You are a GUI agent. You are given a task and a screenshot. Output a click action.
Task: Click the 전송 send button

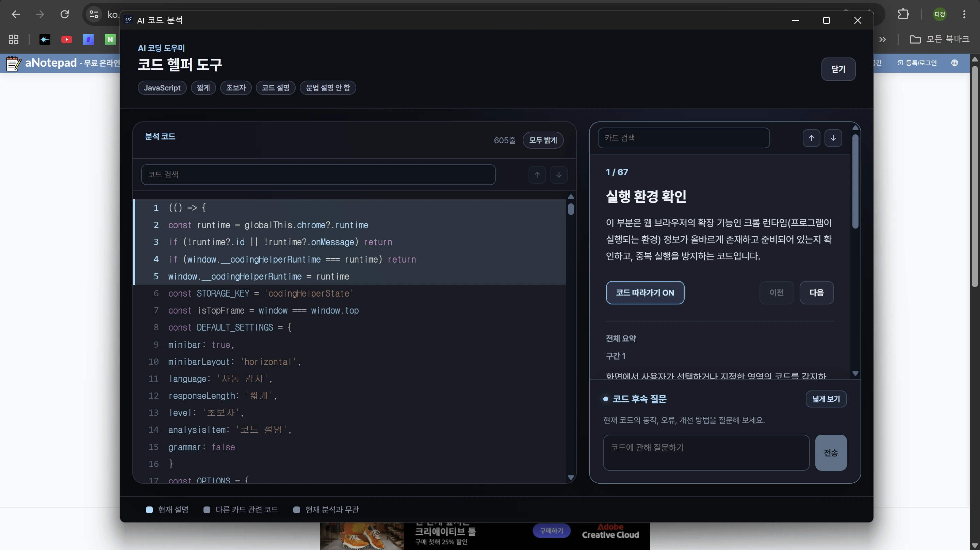[831, 453]
